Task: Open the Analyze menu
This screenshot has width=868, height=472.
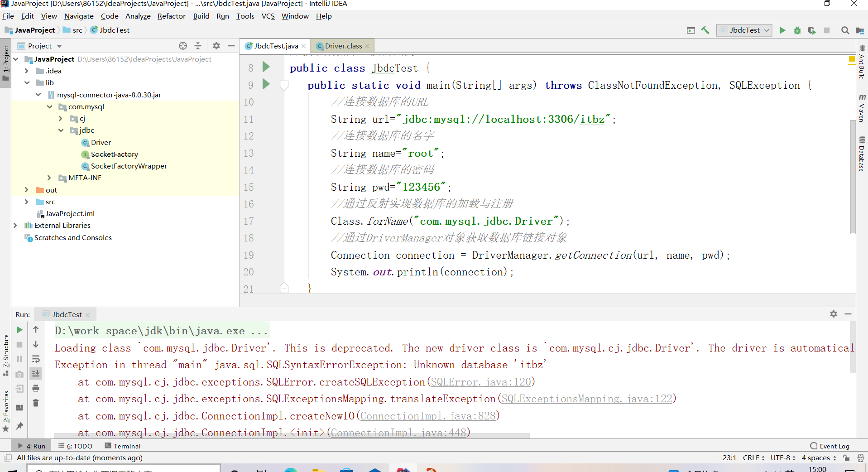Action: coord(138,16)
